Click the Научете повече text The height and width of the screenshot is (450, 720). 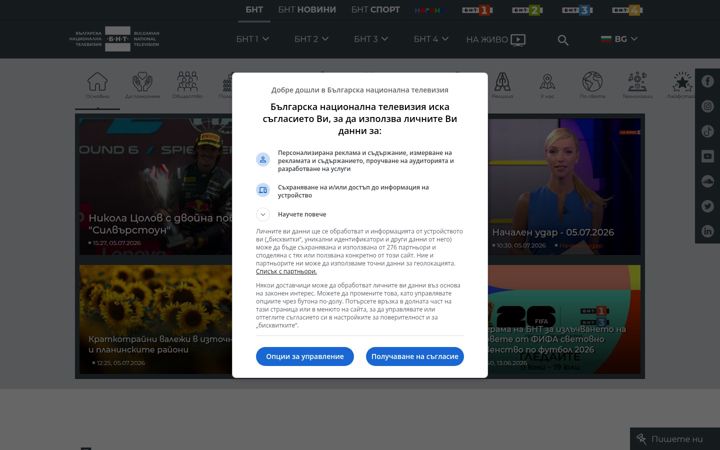tap(302, 214)
